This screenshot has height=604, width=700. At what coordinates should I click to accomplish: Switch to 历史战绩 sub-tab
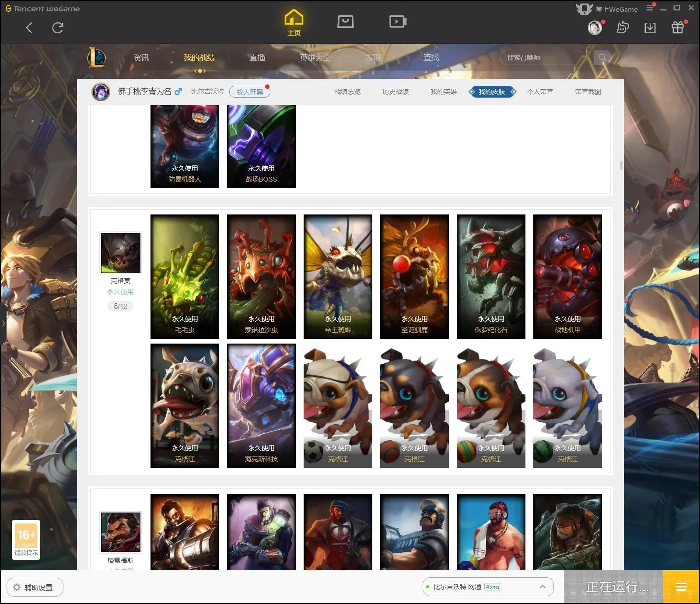coord(395,92)
